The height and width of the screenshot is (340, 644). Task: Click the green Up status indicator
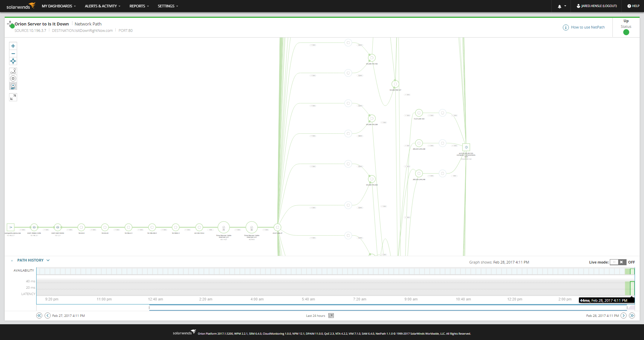626,32
